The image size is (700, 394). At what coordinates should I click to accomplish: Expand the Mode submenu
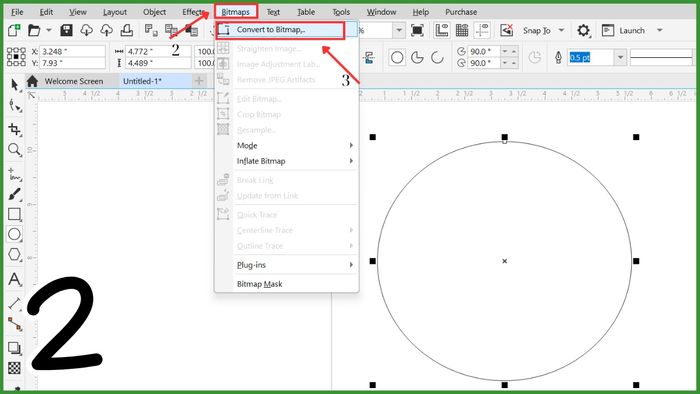click(295, 145)
